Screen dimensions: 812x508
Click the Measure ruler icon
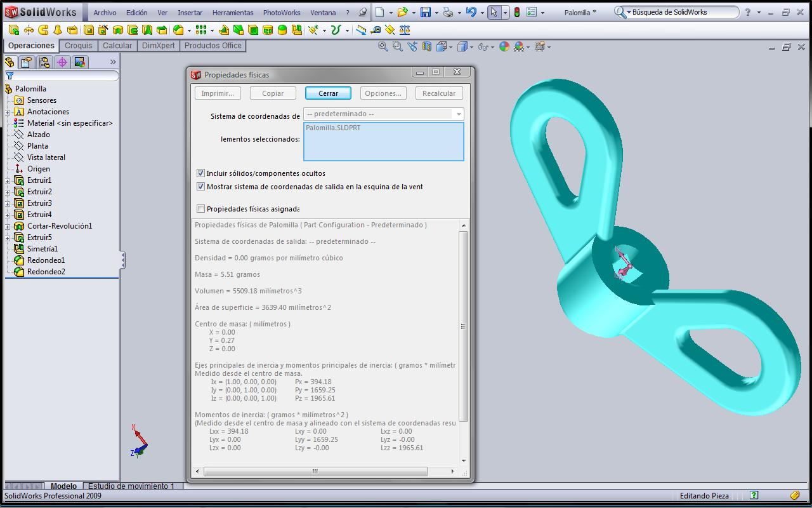point(376,30)
